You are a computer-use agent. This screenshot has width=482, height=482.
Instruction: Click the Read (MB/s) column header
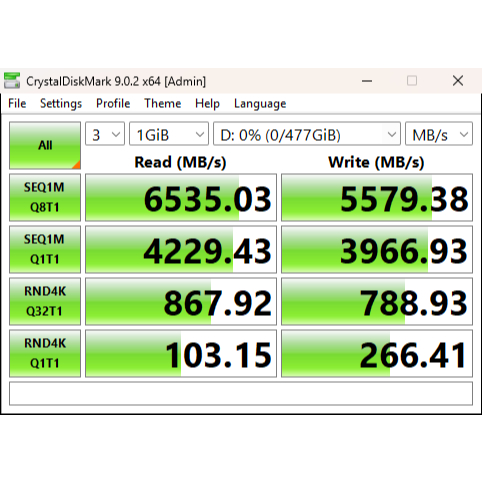point(180,163)
